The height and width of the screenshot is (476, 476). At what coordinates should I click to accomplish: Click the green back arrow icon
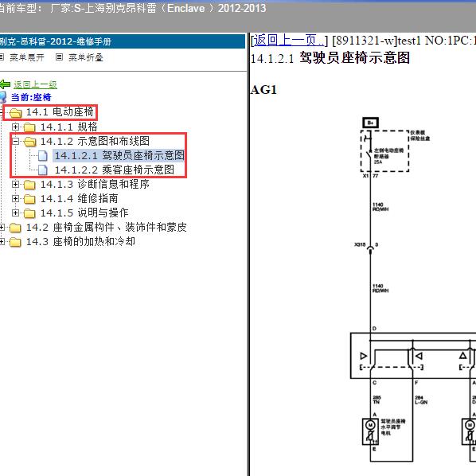pyautogui.click(x=5, y=84)
